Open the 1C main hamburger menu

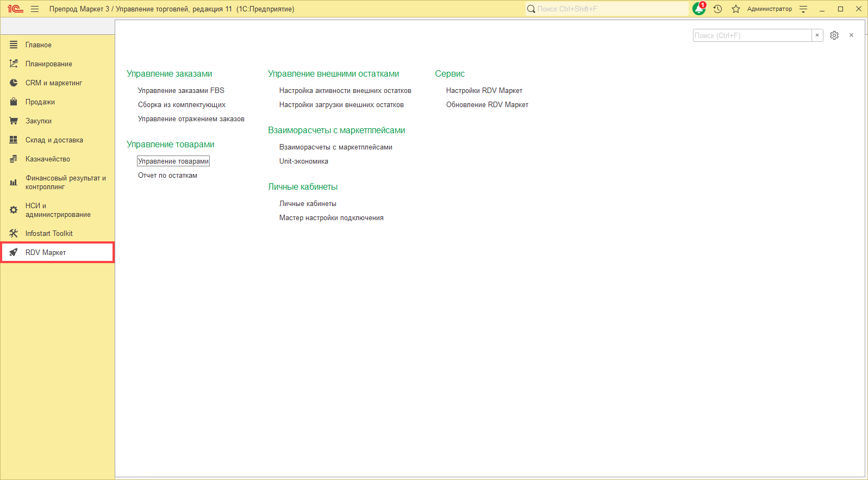tap(35, 9)
